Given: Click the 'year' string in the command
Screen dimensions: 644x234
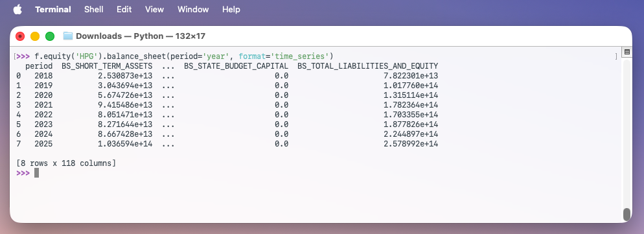Looking at the screenshot, I should pyautogui.click(x=216, y=56).
